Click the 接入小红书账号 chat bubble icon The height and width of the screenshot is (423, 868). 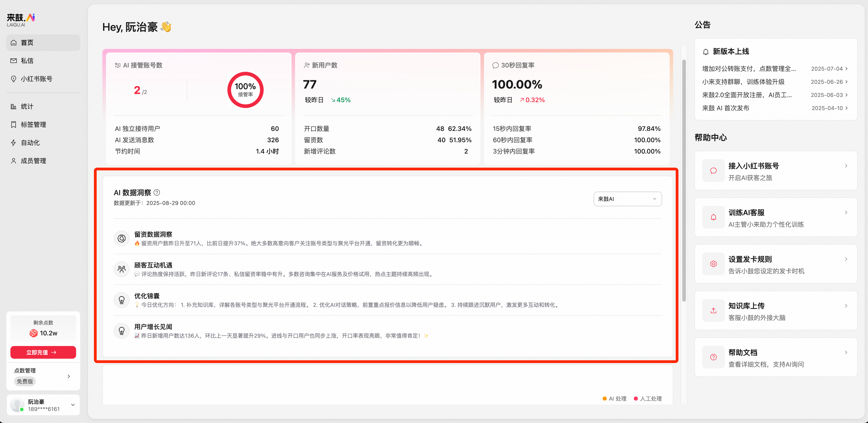point(713,171)
